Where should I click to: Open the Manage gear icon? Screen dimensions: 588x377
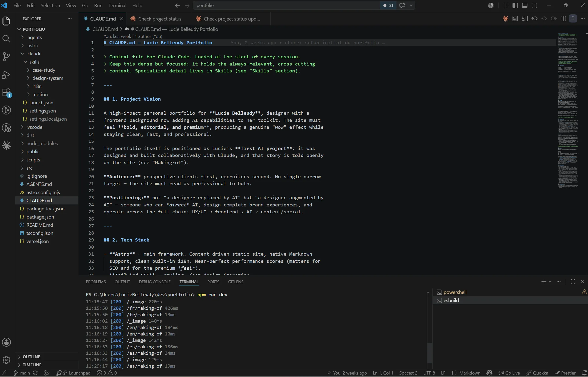(6, 360)
